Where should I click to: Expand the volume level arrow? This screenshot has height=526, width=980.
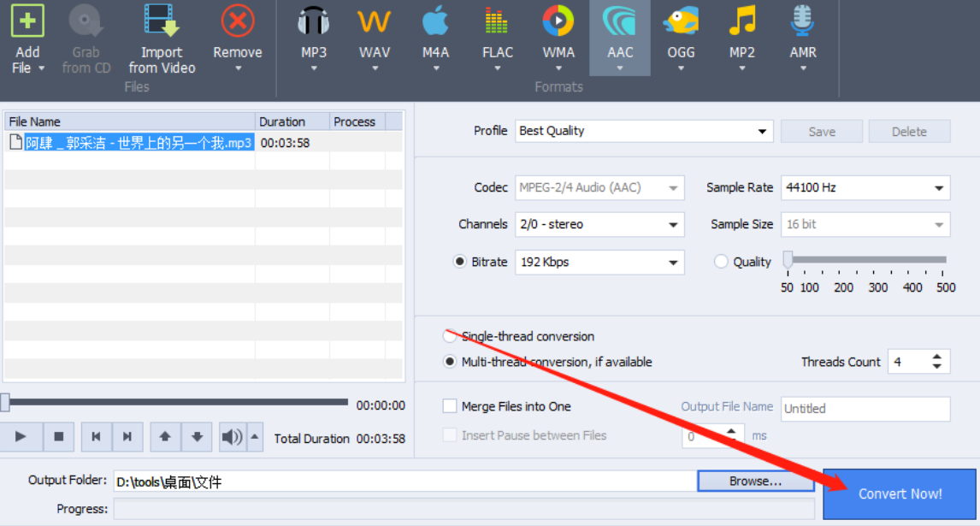click(x=255, y=436)
